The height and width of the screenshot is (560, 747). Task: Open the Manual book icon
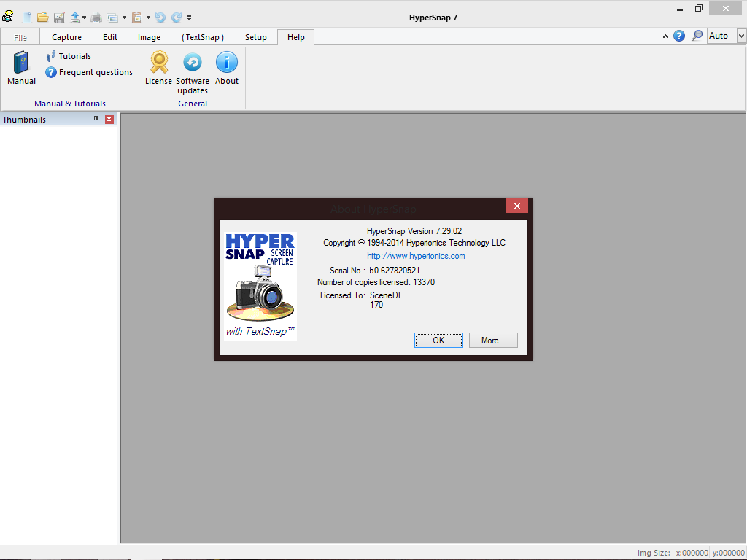(21, 68)
